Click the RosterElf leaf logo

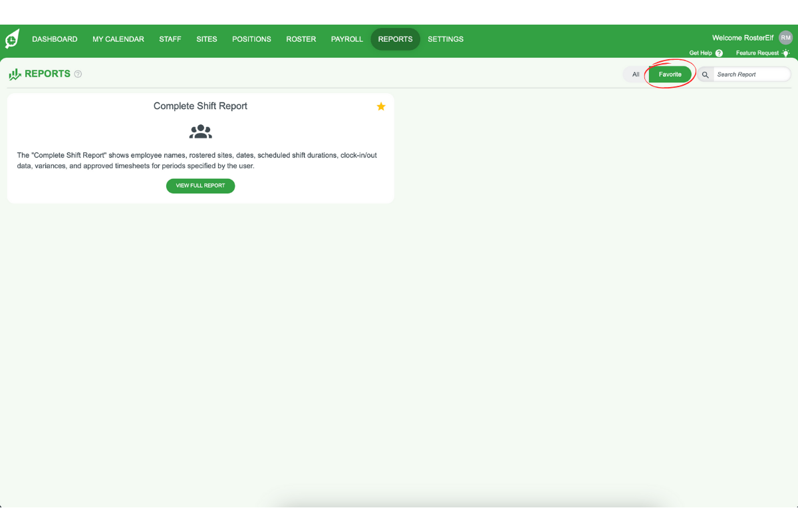(12, 39)
